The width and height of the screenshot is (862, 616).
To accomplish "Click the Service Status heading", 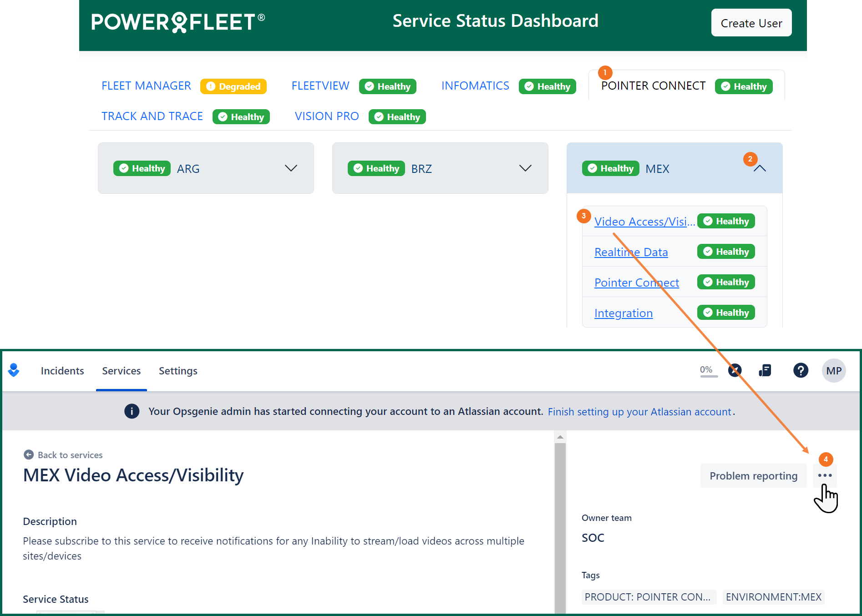I will pos(56,599).
